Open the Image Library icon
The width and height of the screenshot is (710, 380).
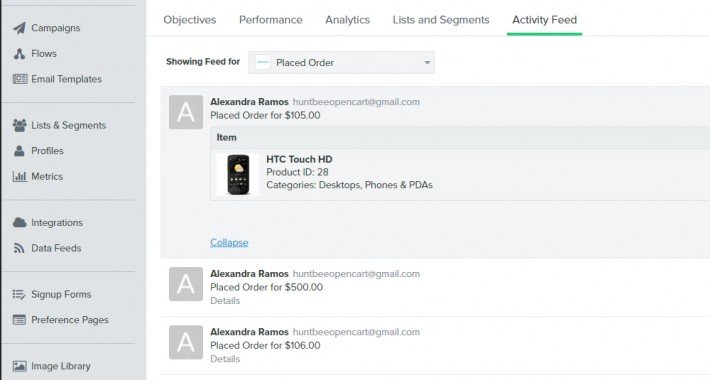pyautogui.click(x=19, y=366)
